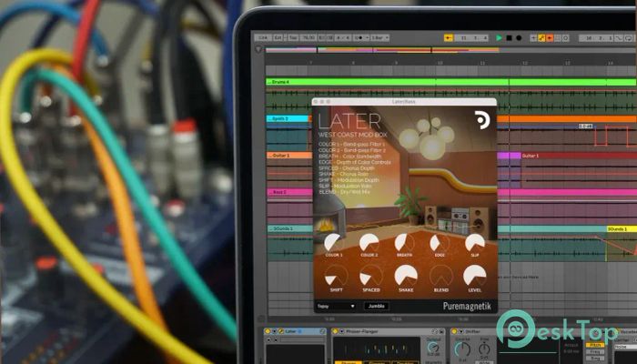Image resolution: width=637 pixels, height=364 pixels.
Task: Click the orange Re-enable Automation icon
Action: click(550, 38)
